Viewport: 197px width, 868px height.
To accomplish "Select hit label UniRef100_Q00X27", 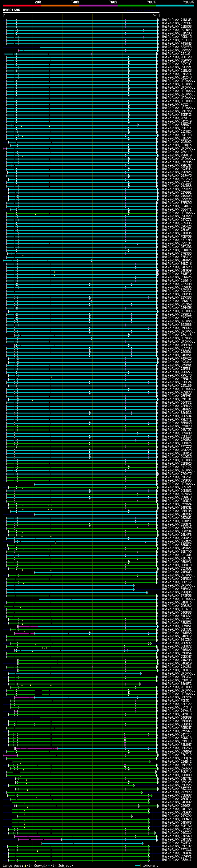I will [177, 50].
